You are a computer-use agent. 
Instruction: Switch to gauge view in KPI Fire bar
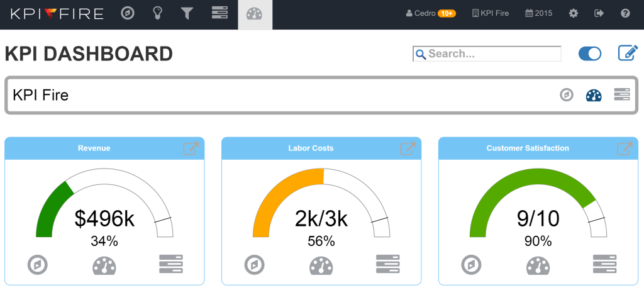(594, 95)
